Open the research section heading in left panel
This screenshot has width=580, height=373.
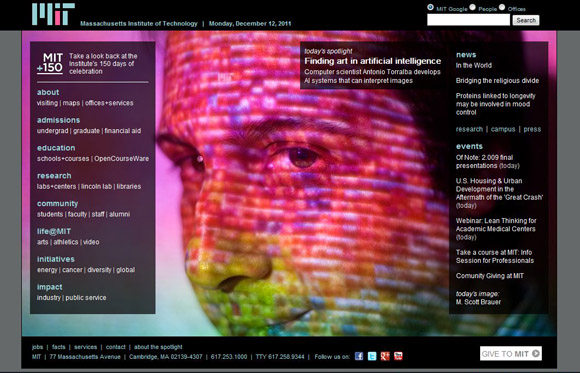coord(54,175)
